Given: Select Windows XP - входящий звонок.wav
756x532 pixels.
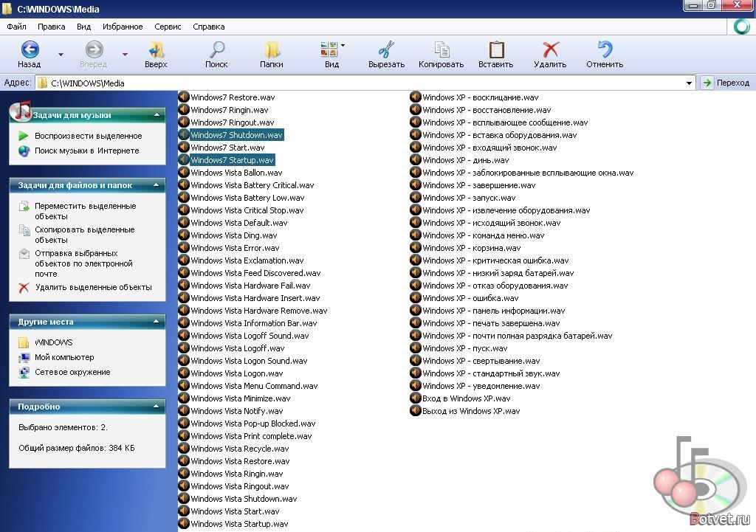Looking at the screenshot, I should 489,148.
